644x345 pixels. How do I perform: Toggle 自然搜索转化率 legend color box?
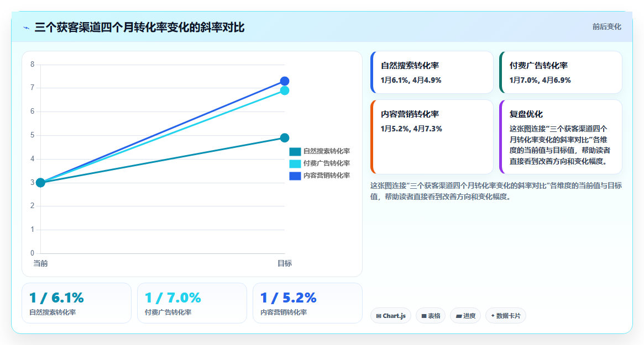295,151
